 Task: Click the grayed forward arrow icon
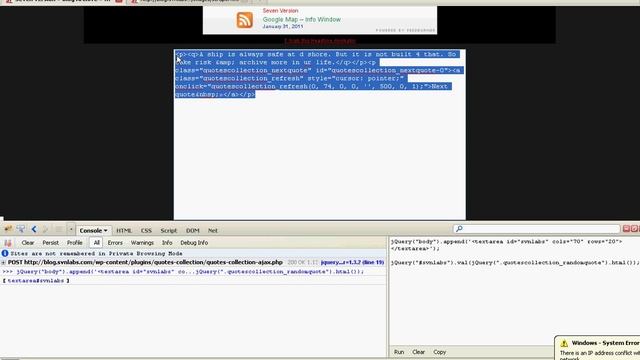[x=45, y=230]
